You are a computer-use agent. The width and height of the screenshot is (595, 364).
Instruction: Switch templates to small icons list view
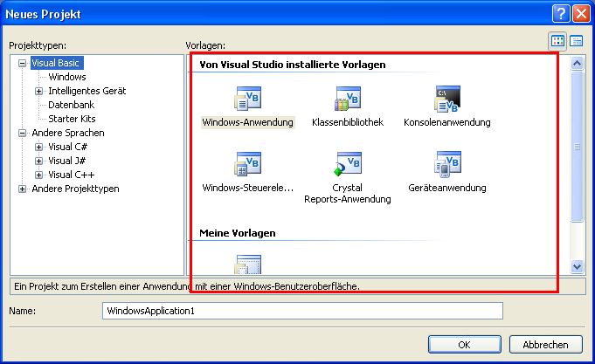pos(576,41)
